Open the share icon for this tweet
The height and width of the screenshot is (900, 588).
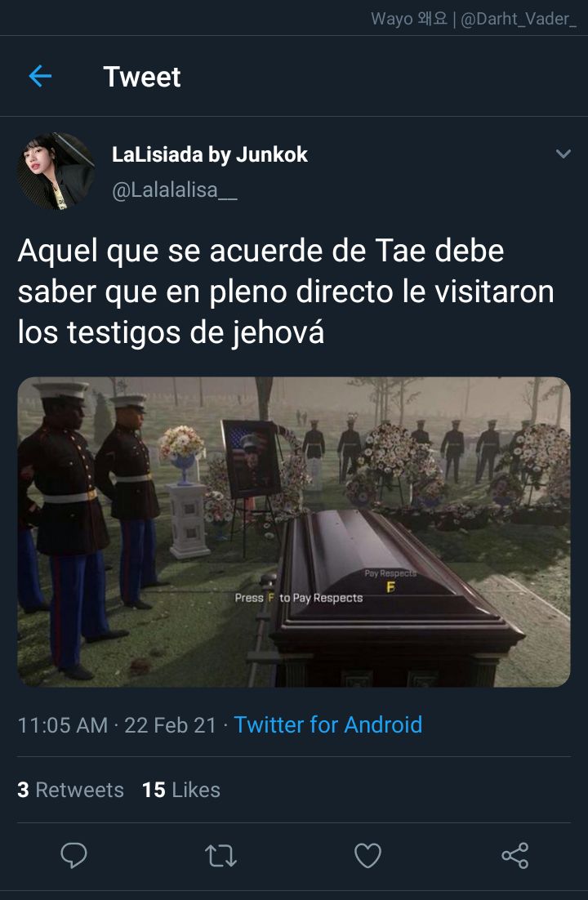[515, 855]
